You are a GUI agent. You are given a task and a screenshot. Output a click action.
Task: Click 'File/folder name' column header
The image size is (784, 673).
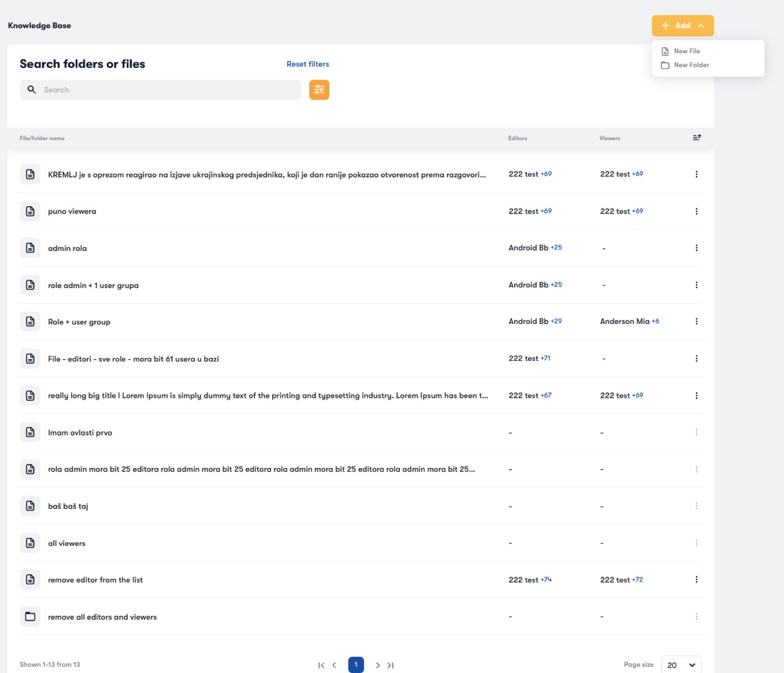click(x=42, y=138)
